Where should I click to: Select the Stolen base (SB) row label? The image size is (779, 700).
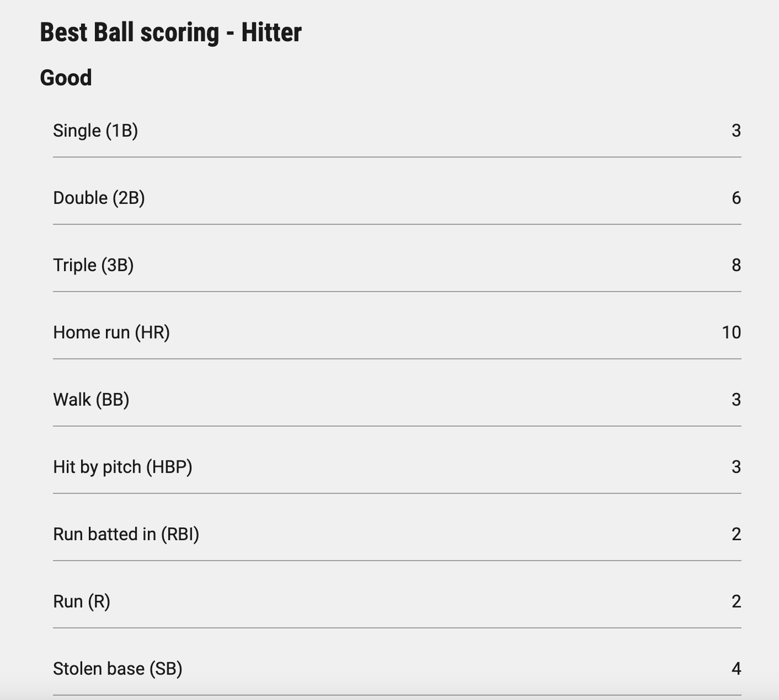(117, 669)
